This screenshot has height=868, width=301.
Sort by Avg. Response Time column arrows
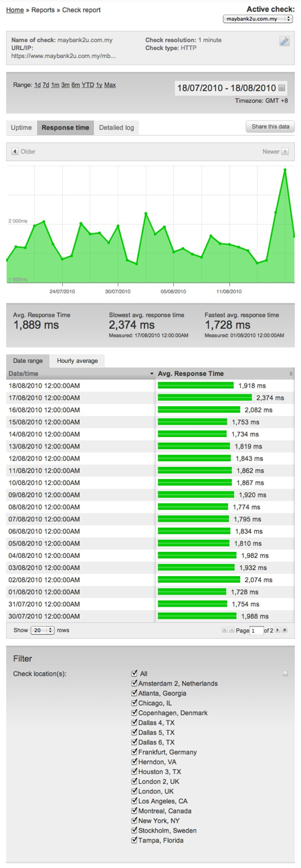(291, 374)
